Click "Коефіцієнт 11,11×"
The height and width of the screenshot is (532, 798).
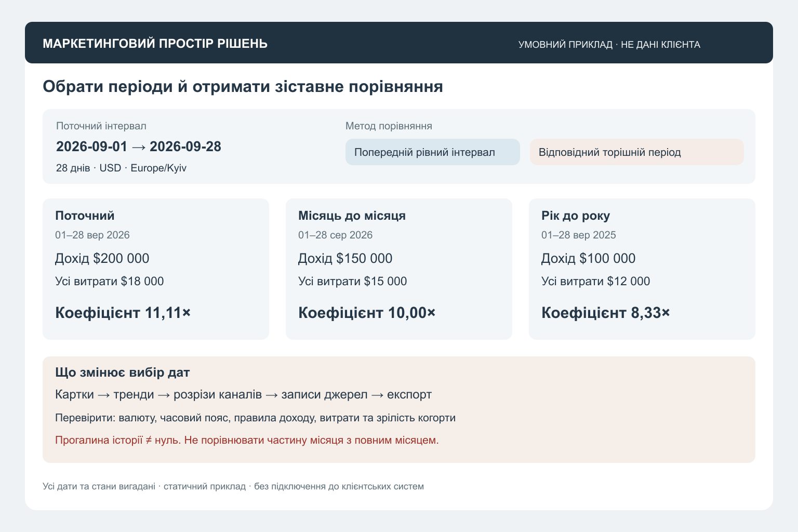123,313
